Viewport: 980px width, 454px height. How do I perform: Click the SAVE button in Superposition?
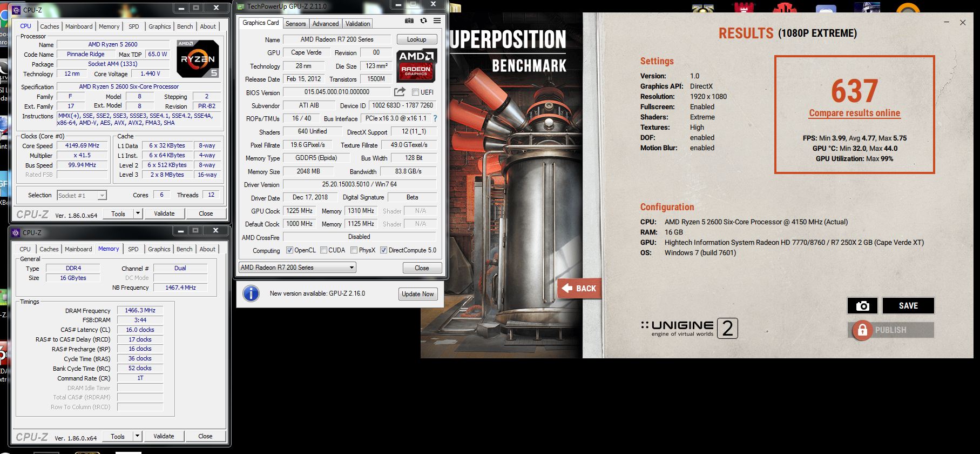(x=908, y=306)
